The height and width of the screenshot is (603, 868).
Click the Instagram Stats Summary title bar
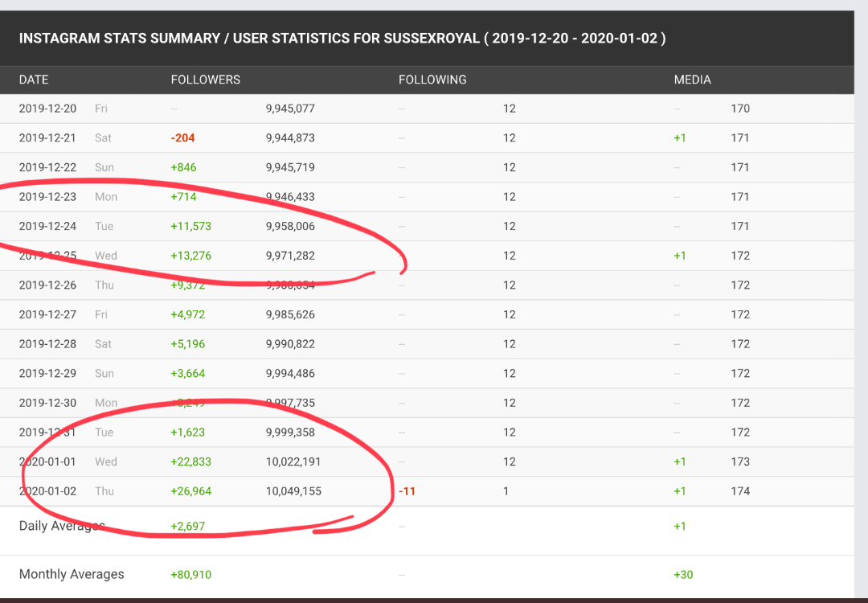tap(342, 38)
